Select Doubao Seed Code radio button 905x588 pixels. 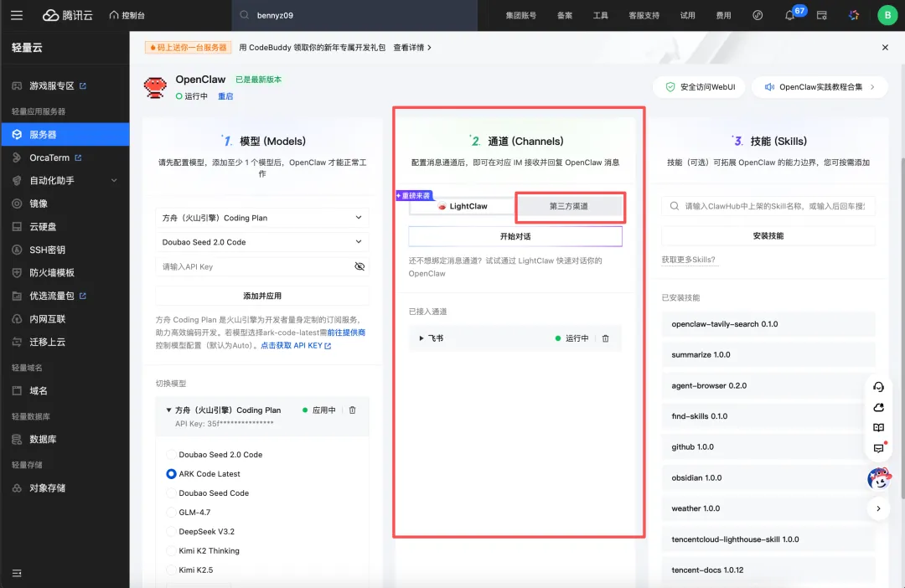tap(171, 493)
